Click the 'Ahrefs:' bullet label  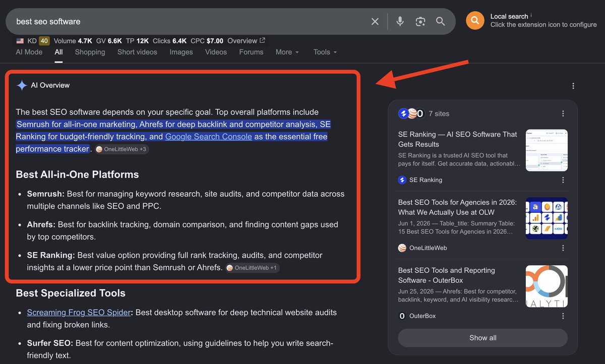click(41, 224)
